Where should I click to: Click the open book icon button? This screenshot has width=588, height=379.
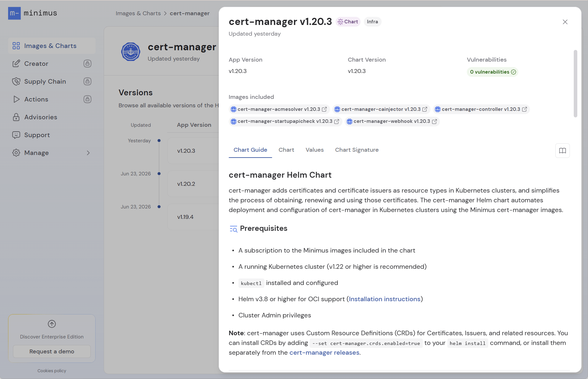[x=562, y=150]
